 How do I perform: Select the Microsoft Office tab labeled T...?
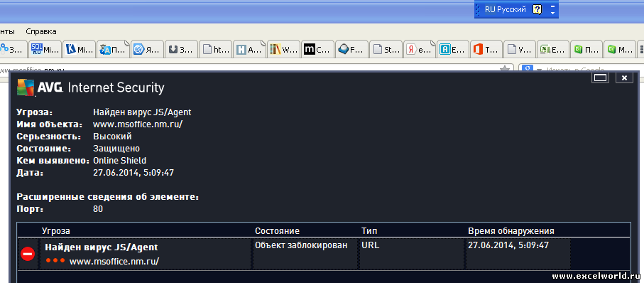(486, 49)
